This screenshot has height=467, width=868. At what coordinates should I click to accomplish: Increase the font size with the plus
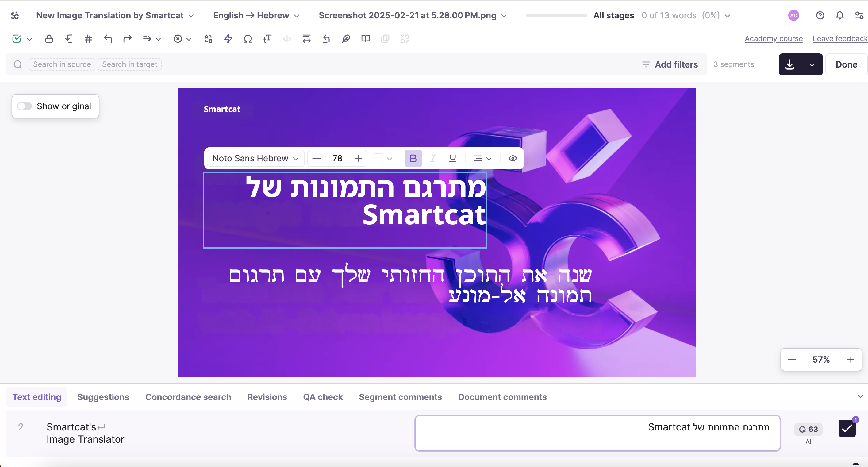[x=358, y=158]
